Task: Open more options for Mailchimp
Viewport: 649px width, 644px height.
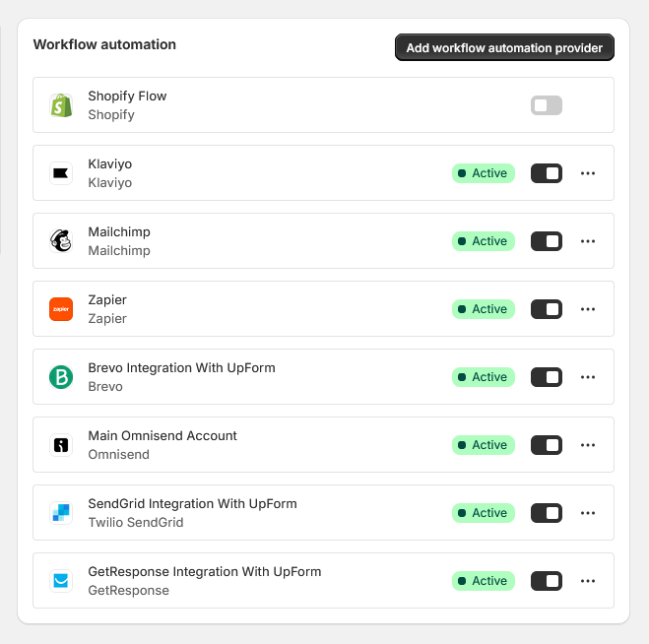Action: pos(588,241)
